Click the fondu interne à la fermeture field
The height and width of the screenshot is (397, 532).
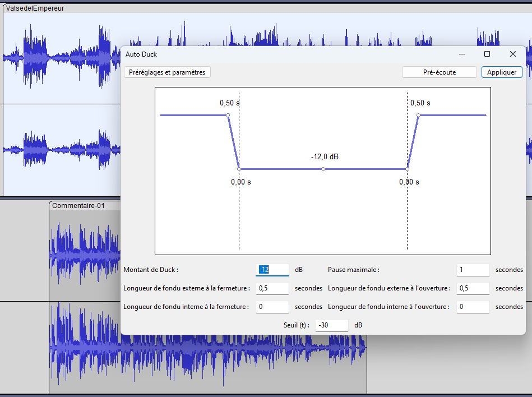(x=272, y=307)
